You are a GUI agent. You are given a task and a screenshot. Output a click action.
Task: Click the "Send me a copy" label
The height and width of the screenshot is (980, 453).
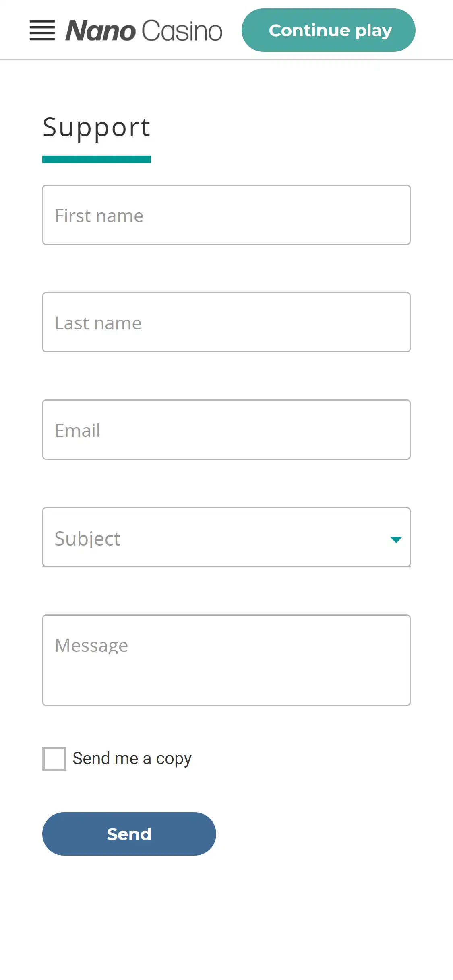[x=132, y=759]
